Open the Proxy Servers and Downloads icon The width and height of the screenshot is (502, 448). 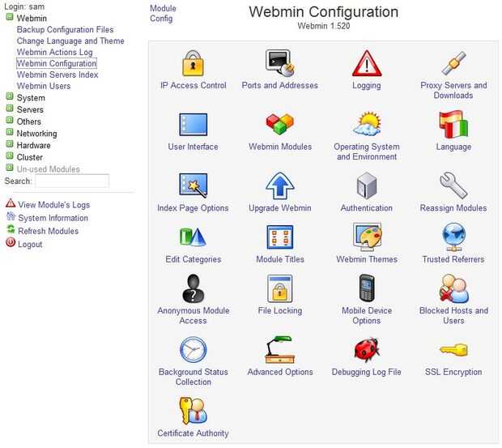tap(453, 63)
